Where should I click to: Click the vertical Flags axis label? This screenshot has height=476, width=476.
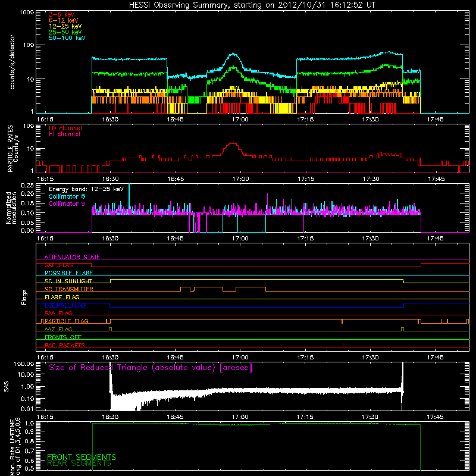coord(24,297)
